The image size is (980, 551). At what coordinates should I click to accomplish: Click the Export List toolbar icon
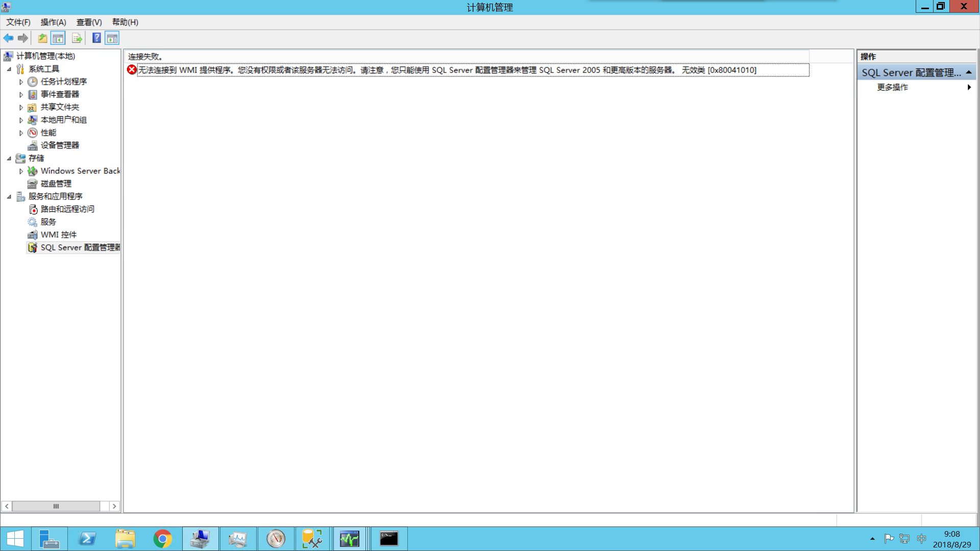click(77, 38)
